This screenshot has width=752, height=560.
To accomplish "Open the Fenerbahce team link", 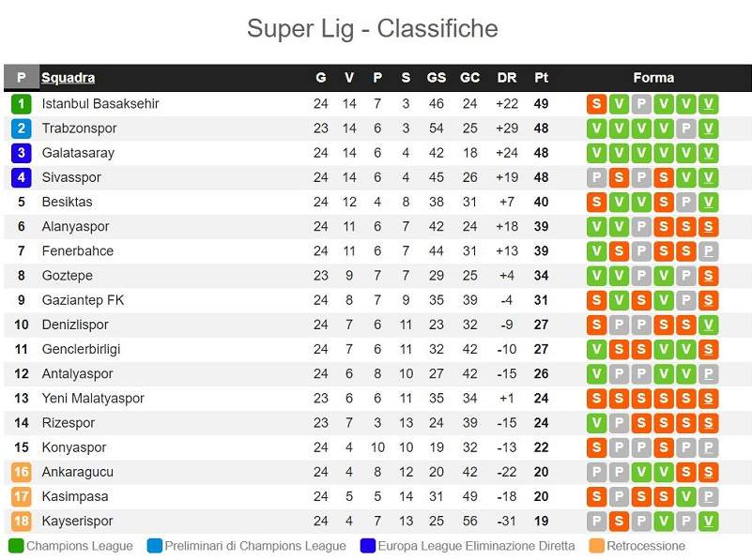I will 77,250.
